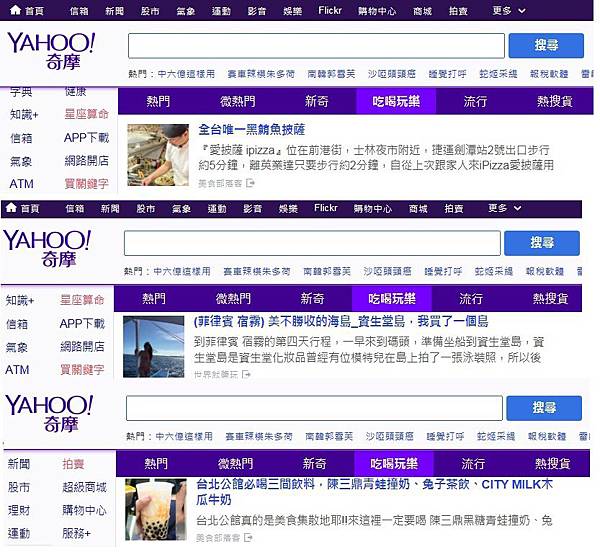Open 娛樂 in the nav bar above the island page

288,208
